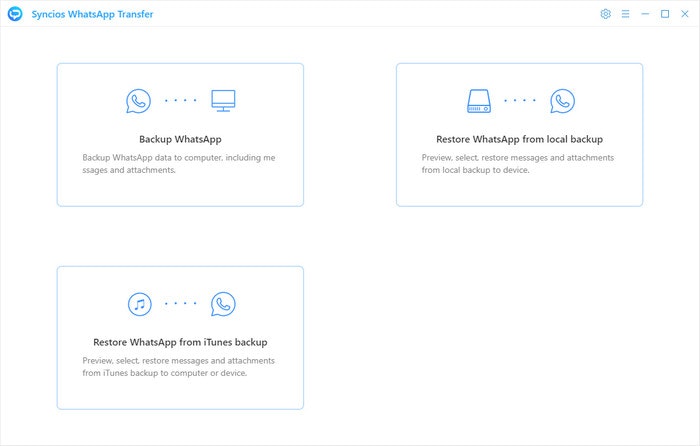Click description 'from iTunes backup to computer or device.'
Image resolution: width=700 pixels, height=446 pixels.
click(164, 373)
